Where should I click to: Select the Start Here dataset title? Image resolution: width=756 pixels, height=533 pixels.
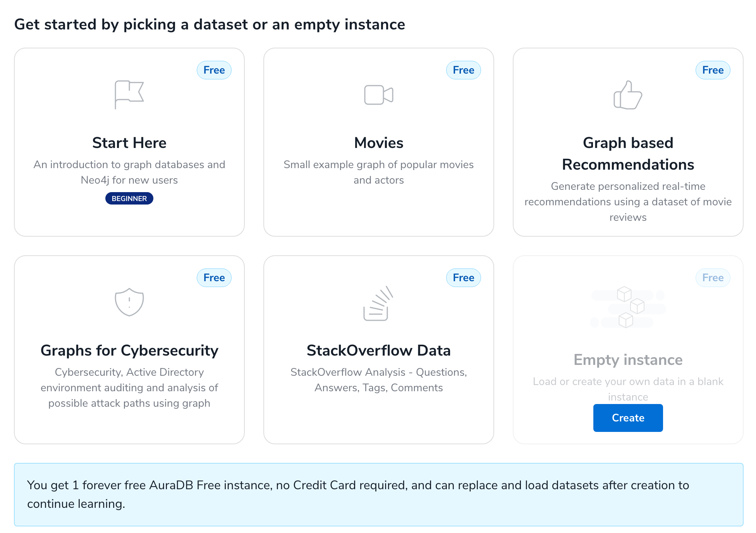[x=129, y=143]
